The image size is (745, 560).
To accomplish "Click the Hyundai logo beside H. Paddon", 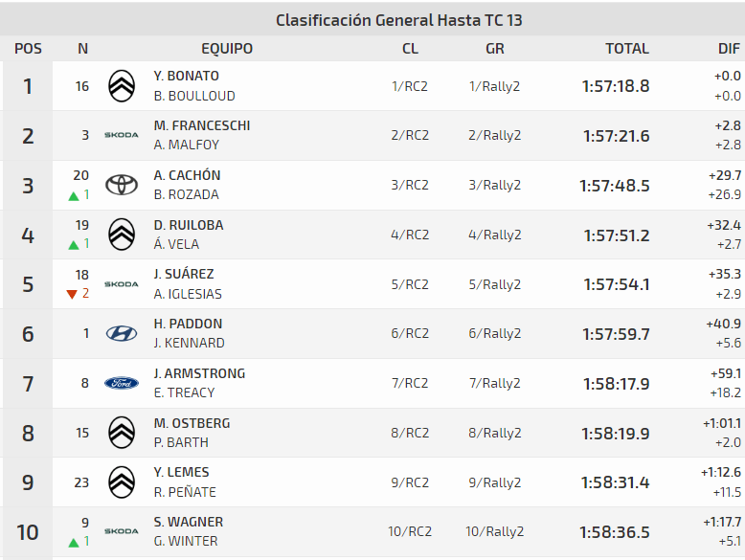I will (x=122, y=333).
